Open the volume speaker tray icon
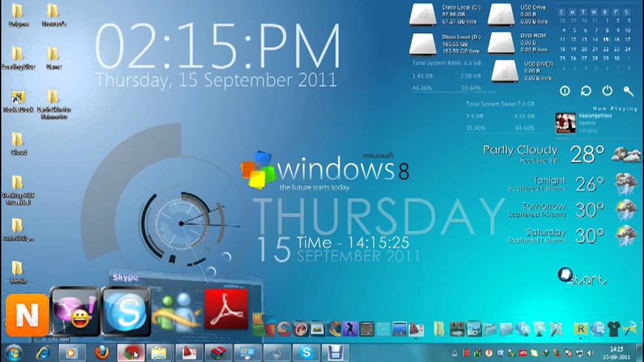Image resolution: width=644 pixels, height=362 pixels. coord(591,353)
